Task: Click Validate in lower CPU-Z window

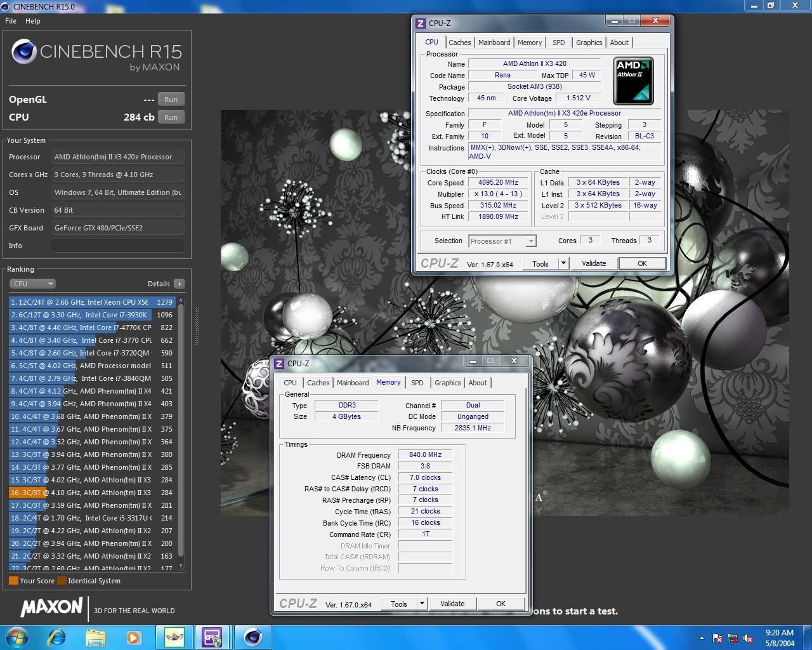Action: coord(452,604)
